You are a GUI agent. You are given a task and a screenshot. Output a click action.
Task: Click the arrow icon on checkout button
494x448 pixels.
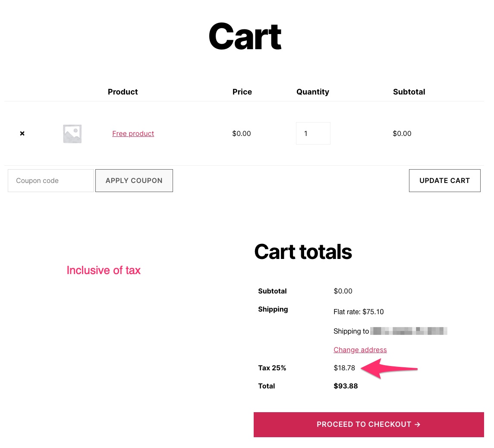[x=417, y=424]
